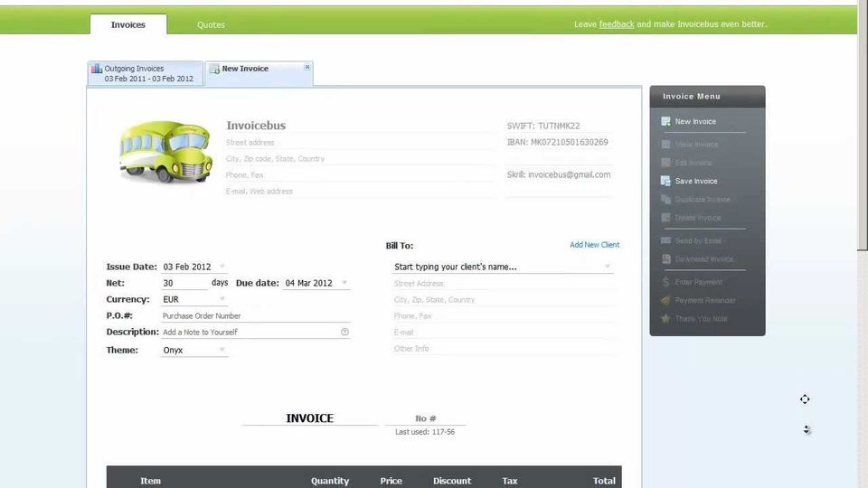Click Send by Email menu entry
This screenshot has width=868, height=488.
[698, 240]
